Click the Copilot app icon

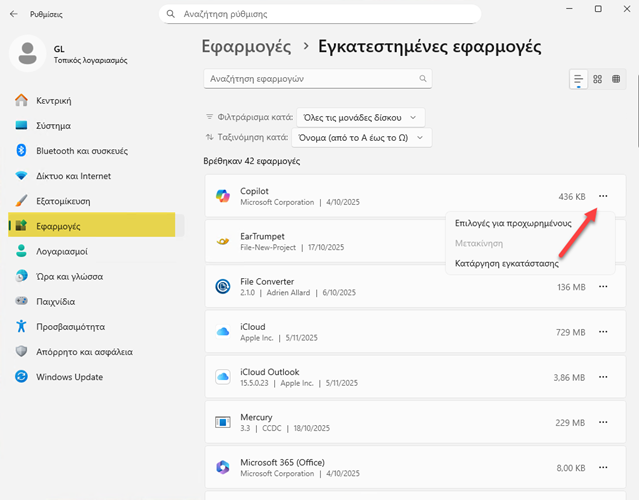[223, 196]
